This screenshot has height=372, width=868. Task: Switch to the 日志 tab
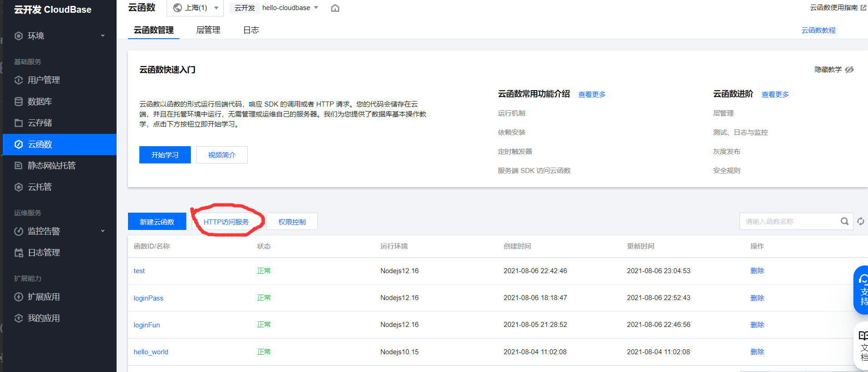coord(251,30)
